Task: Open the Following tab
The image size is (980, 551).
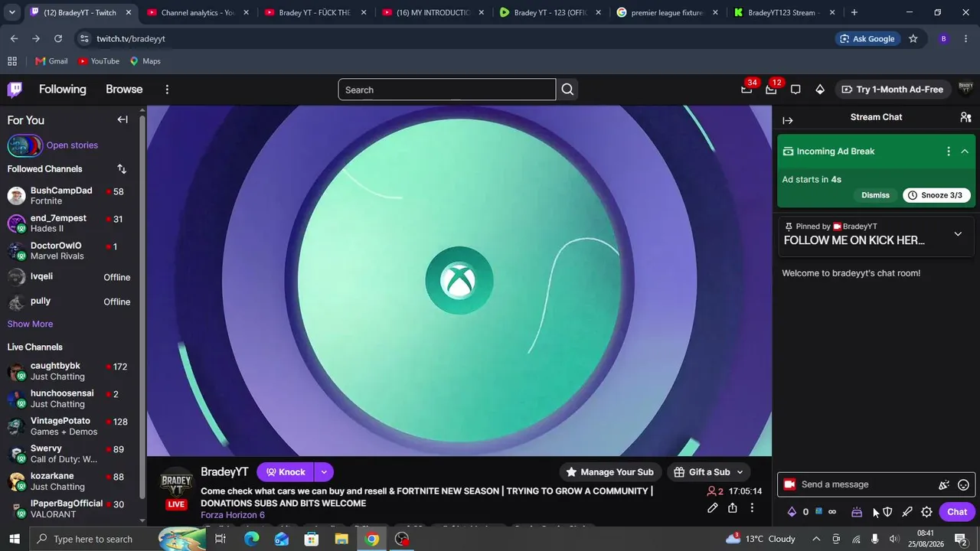Action: tap(63, 90)
